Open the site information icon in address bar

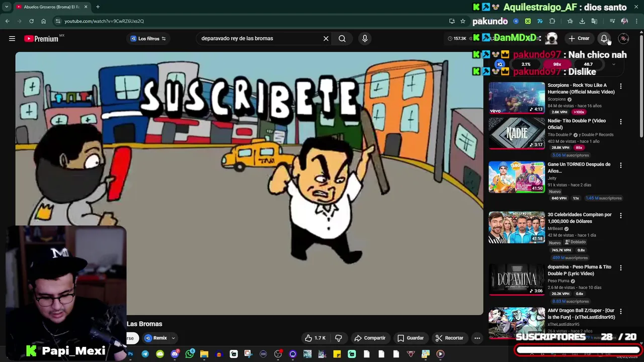point(58,21)
